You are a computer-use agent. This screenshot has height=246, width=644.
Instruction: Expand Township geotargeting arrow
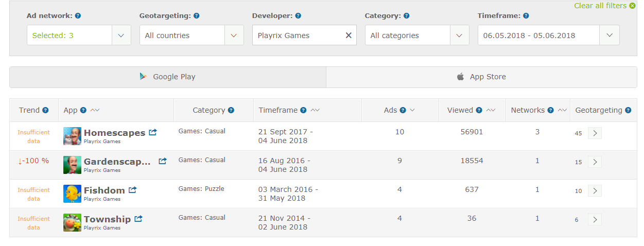595,220
